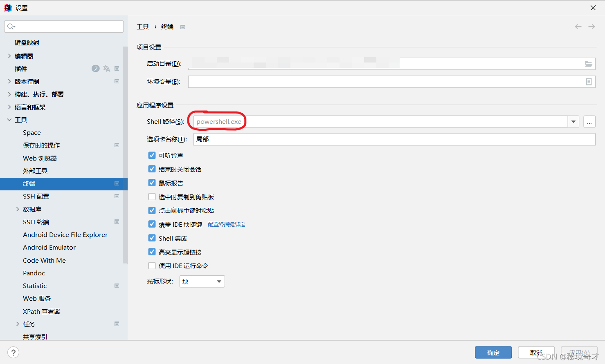
Task: Select Web 浏览器 settings item
Action: tap(40, 158)
